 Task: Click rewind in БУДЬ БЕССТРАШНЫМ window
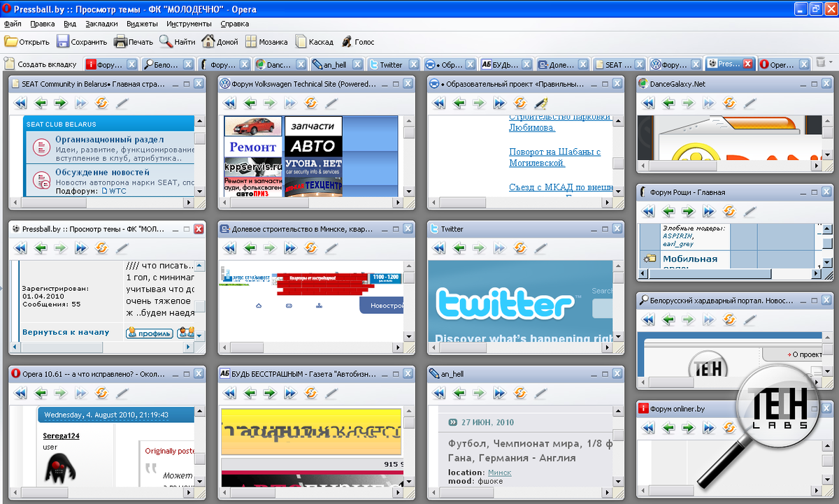click(229, 393)
